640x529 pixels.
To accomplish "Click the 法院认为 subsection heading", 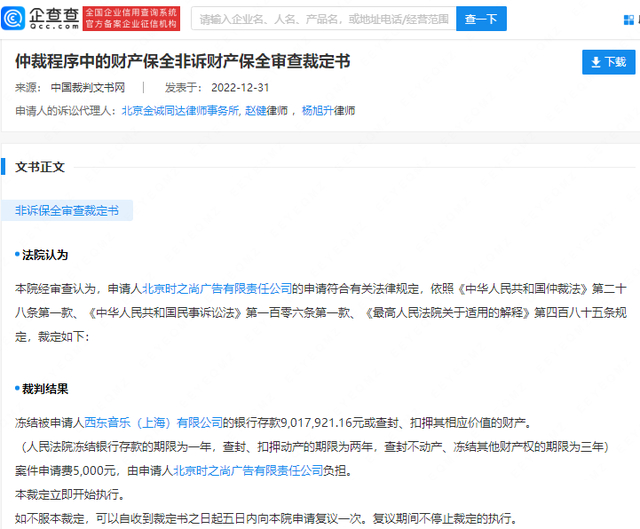I will click(45, 255).
